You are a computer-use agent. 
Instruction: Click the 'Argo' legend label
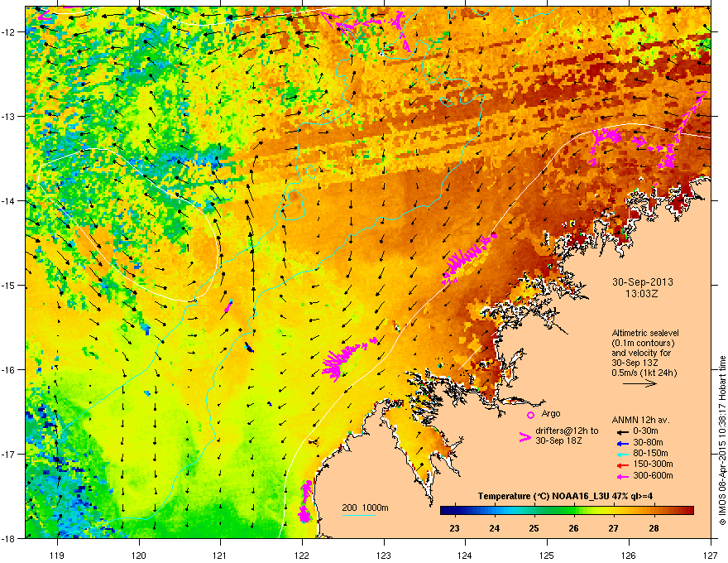pyautogui.click(x=551, y=413)
